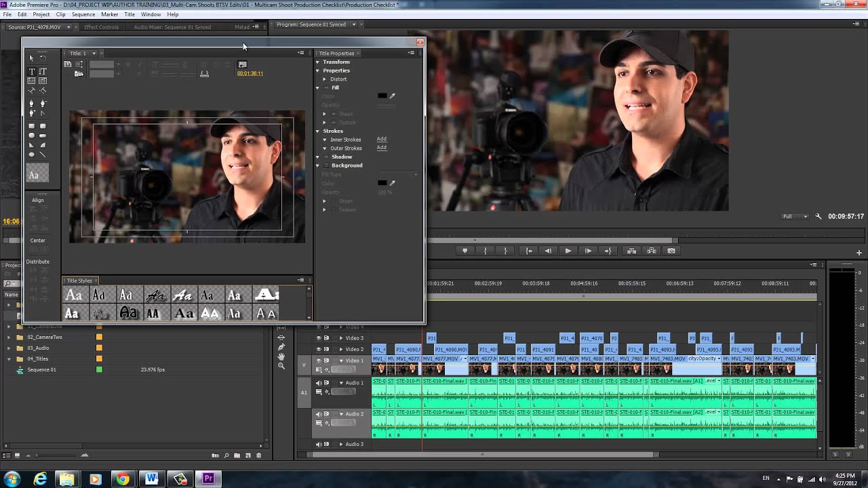The height and width of the screenshot is (488, 868).
Task: Select the timeline Zoom tool
Action: 281,366
